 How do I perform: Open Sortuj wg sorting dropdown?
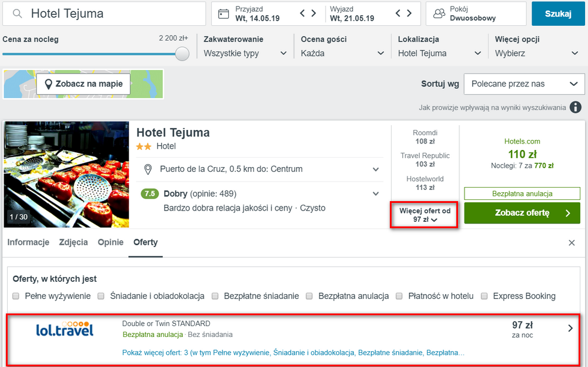524,84
